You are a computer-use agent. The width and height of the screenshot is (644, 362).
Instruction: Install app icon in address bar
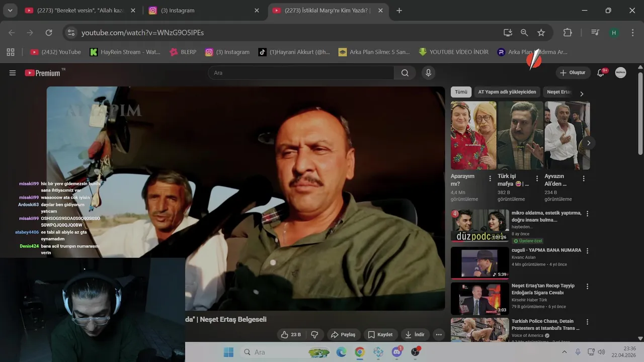pos(508,33)
